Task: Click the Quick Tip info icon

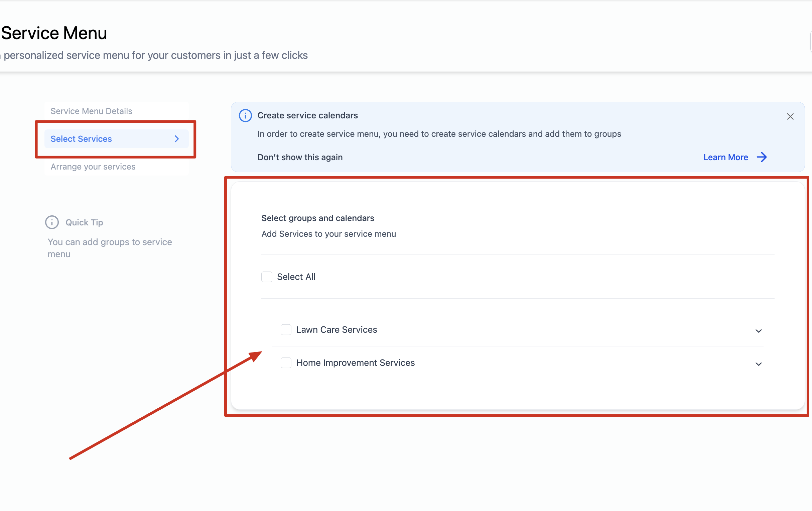Action: [52, 222]
